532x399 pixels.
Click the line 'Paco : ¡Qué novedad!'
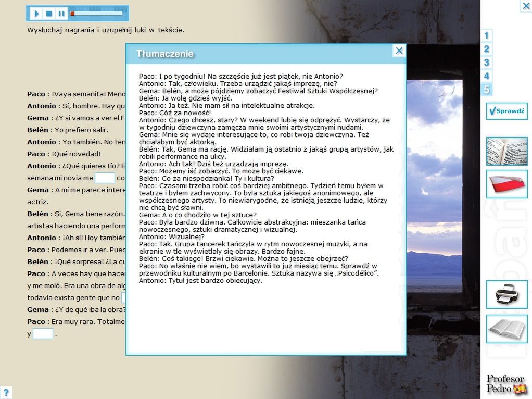pos(64,154)
